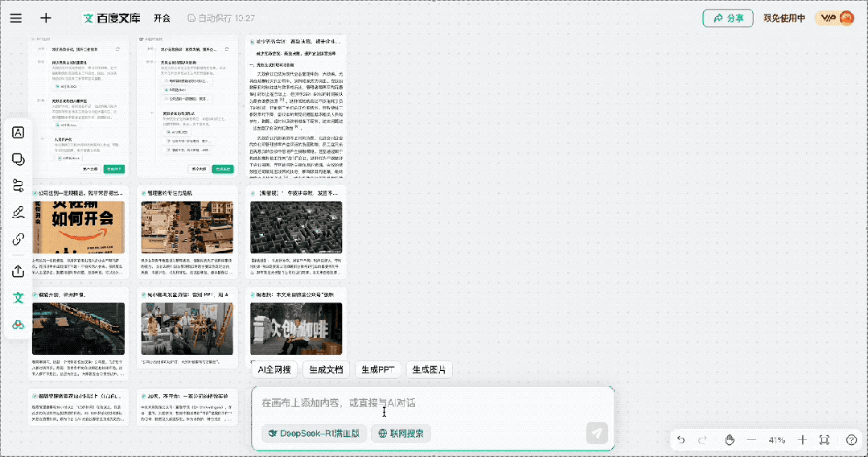Open the 如何开会 book cover thumbnail
Image resolution: width=868 pixels, height=457 pixels.
point(78,227)
